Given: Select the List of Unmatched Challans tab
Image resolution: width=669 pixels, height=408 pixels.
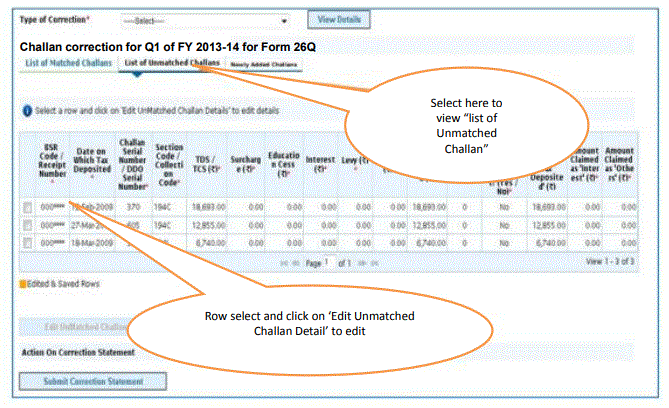Looking at the screenshot, I should click(x=170, y=63).
